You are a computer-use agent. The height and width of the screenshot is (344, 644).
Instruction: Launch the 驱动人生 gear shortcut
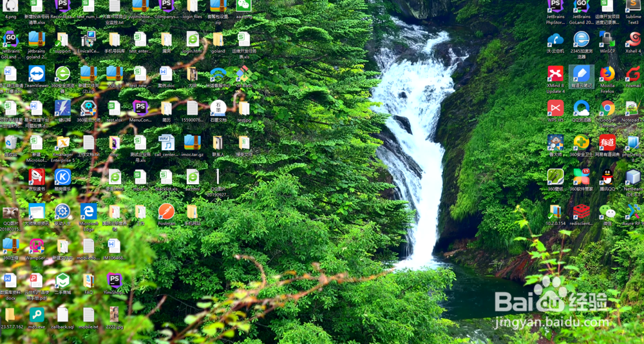(63, 211)
